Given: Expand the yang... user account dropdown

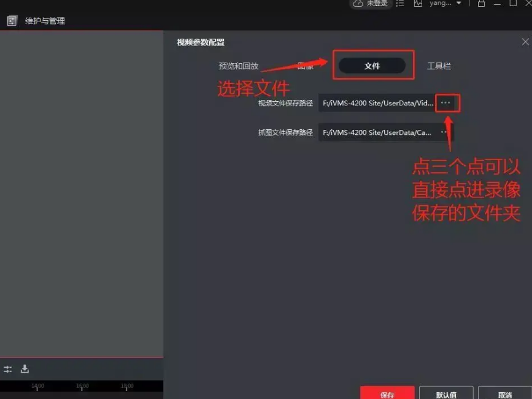Looking at the screenshot, I should [458, 4].
